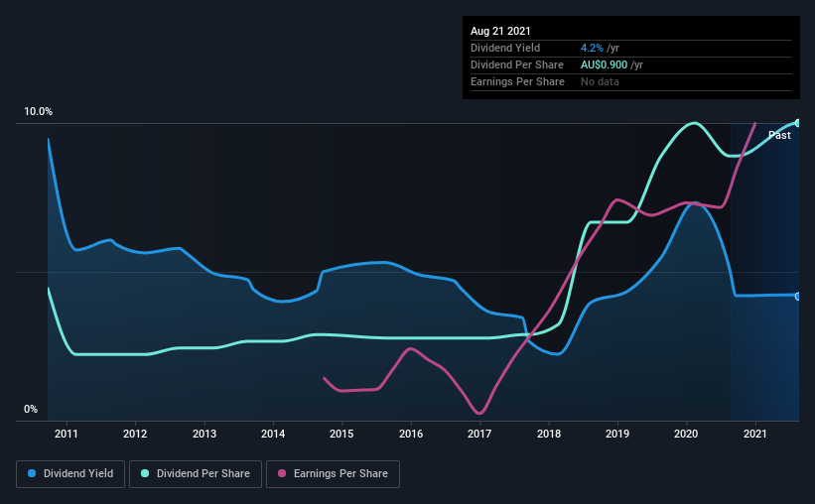Click the teal Dividend Per Share legend dot
This screenshot has height=504, width=815.
[145, 473]
